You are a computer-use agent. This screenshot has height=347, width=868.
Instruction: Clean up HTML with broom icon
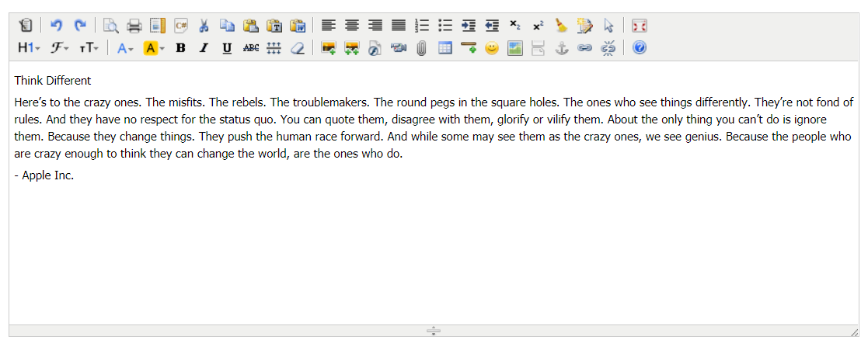pos(561,26)
